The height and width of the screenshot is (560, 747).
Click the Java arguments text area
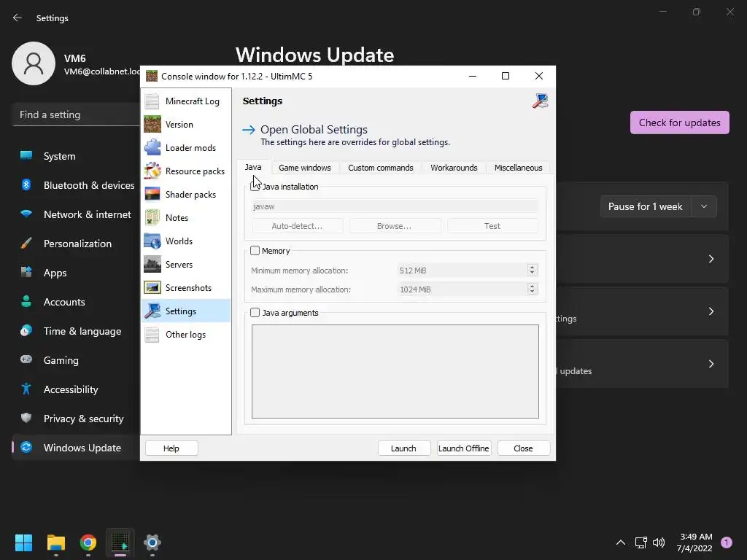(x=395, y=371)
